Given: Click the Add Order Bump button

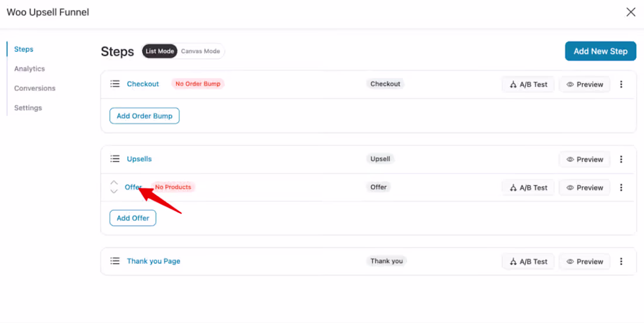Looking at the screenshot, I should tap(145, 116).
